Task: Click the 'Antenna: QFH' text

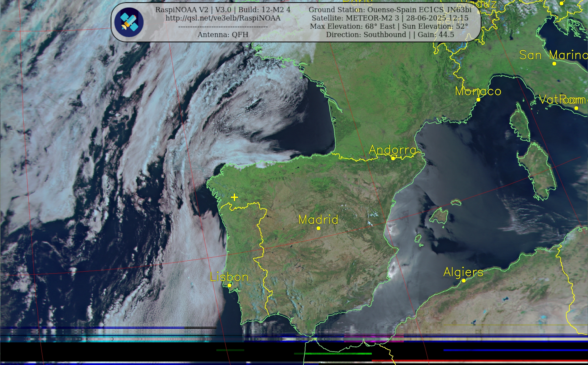Action: tap(223, 35)
